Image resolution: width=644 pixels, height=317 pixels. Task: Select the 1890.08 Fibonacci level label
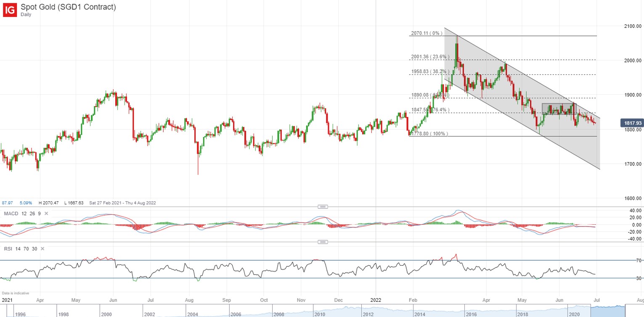click(430, 95)
